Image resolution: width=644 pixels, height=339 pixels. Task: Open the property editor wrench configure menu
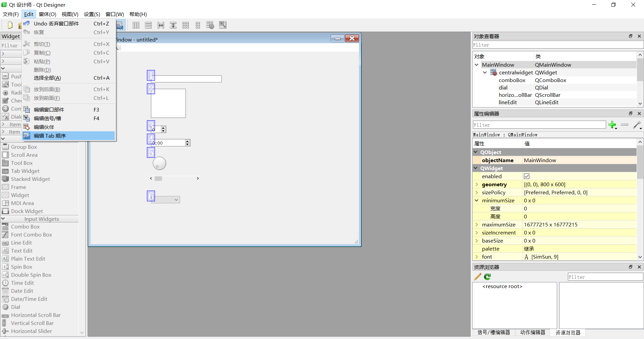pos(637,125)
